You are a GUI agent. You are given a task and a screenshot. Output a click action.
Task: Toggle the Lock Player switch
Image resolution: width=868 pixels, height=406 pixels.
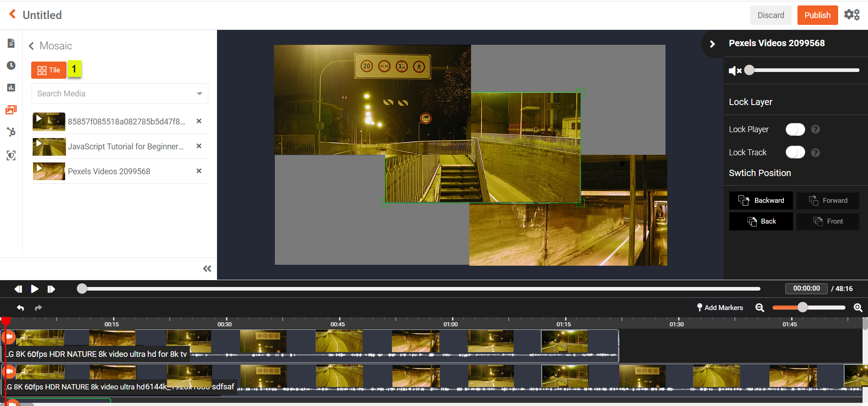(795, 129)
